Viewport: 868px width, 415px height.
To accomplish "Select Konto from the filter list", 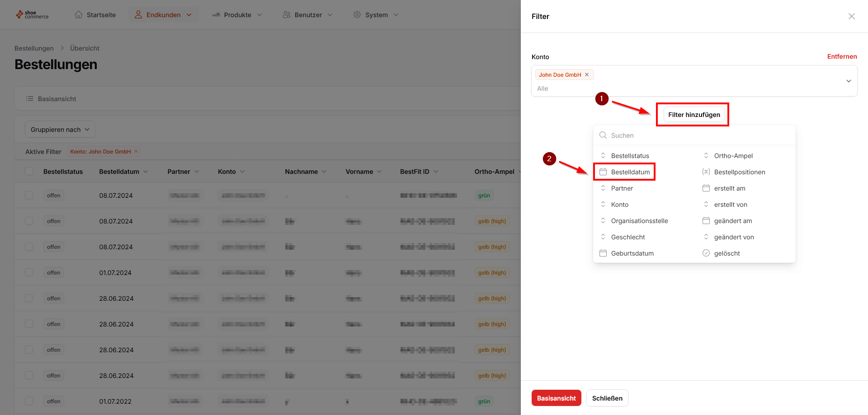I will (620, 204).
